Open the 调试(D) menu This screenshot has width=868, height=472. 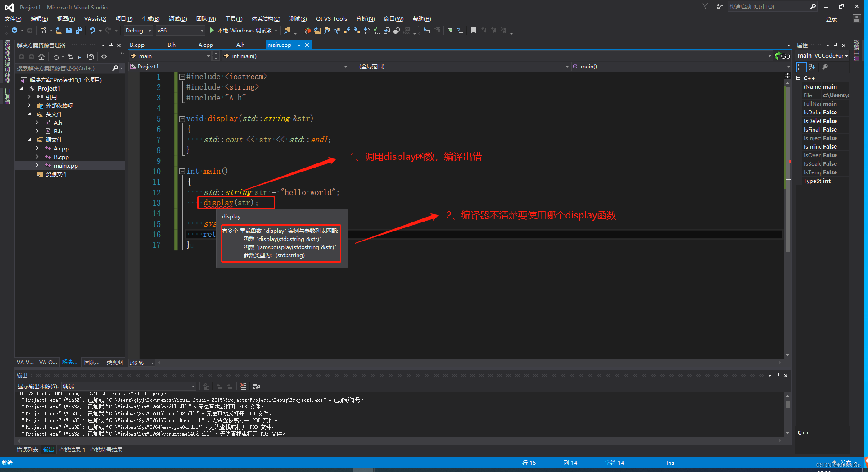pos(178,19)
